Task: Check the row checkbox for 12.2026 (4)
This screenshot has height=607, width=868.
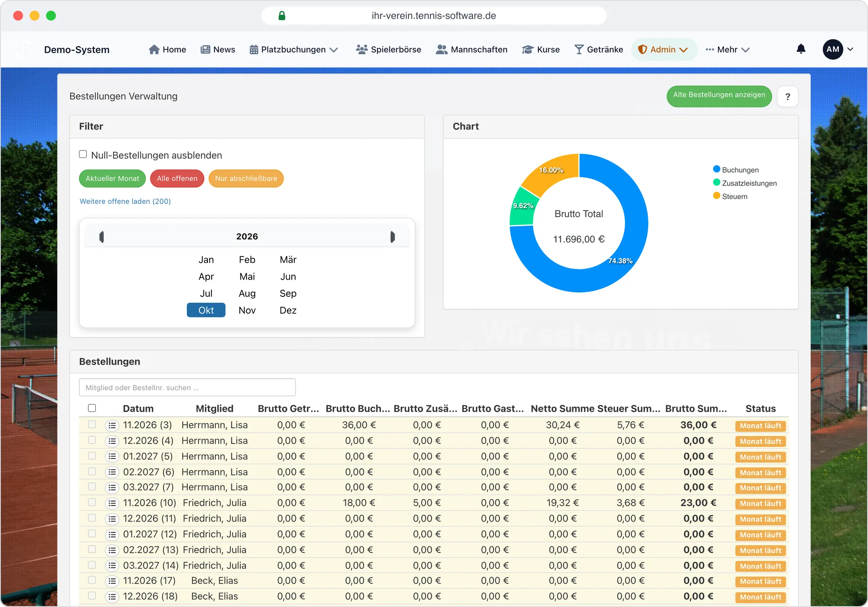Action: tap(92, 440)
